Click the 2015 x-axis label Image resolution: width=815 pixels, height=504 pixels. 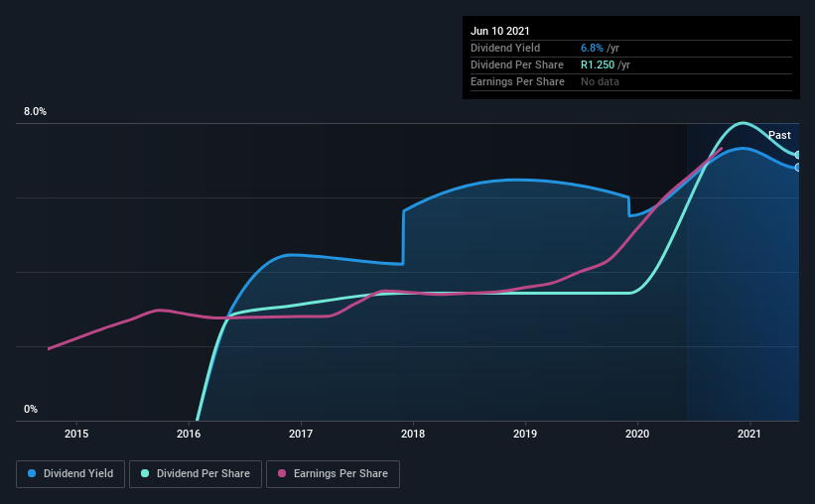(x=76, y=434)
